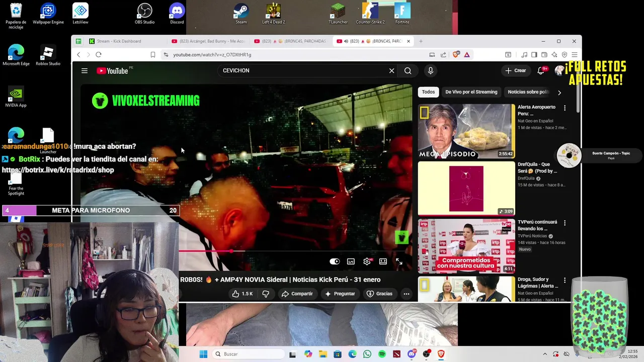Like the video with 1.5 K
This screenshot has height=362, width=644.
tap(243, 294)
